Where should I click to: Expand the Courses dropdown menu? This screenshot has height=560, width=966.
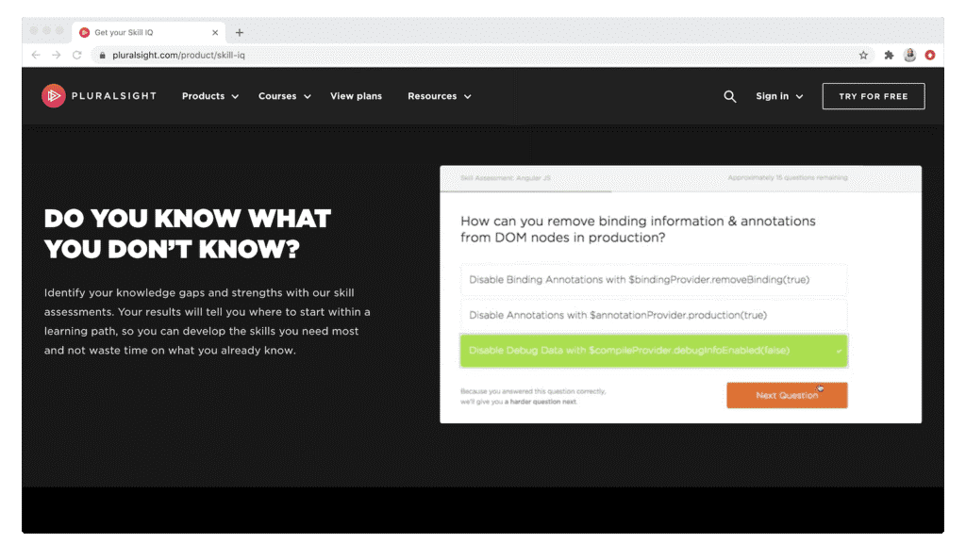click(x=285, y=96)
